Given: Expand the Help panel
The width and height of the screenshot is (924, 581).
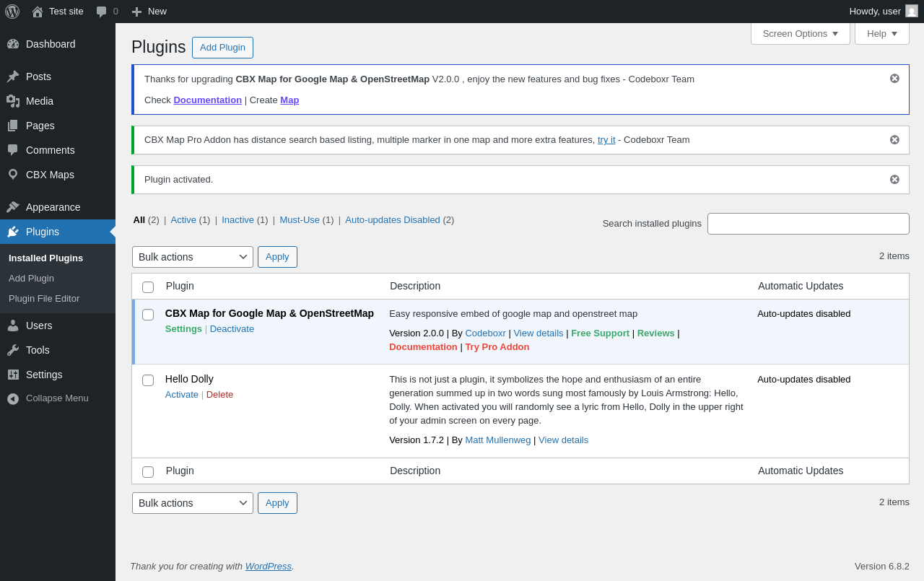Looking at the screenshot, I should [x=882, y=33].
